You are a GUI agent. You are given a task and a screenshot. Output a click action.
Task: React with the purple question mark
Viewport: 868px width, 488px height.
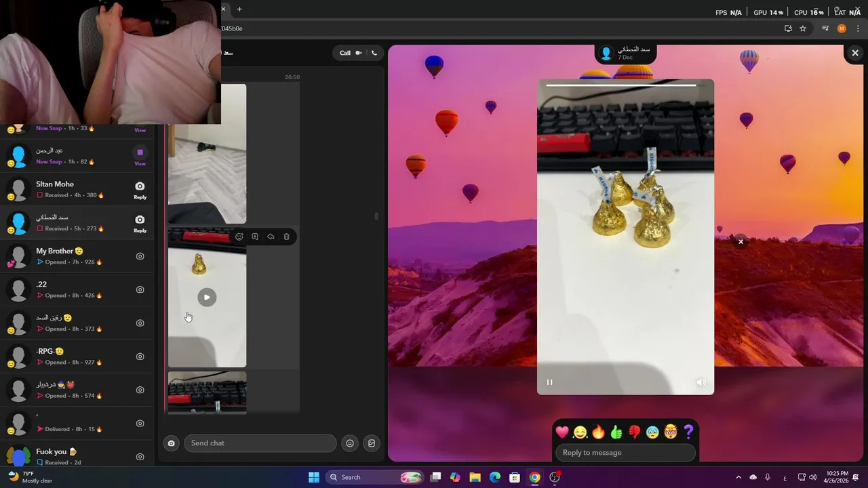point(688,432)
